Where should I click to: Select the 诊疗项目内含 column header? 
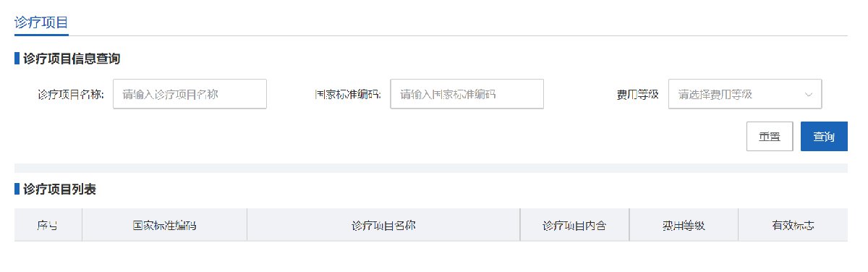(x=574, y=225)
